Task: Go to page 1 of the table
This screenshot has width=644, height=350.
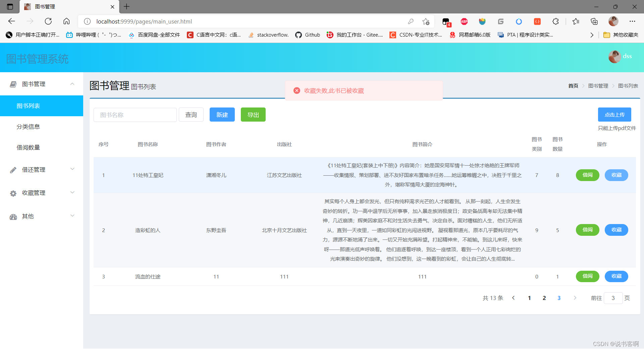Action: pyautogui.click(x=529, y=298)
